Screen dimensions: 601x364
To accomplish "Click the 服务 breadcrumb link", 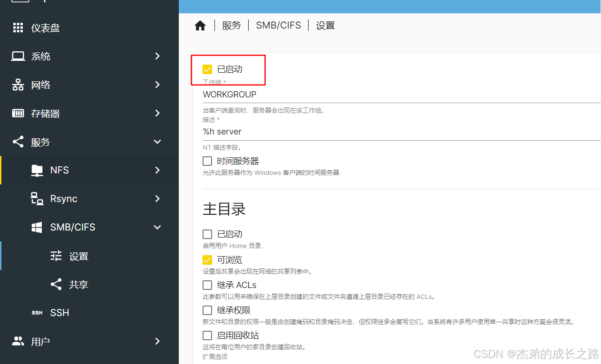I will point(232,26).
